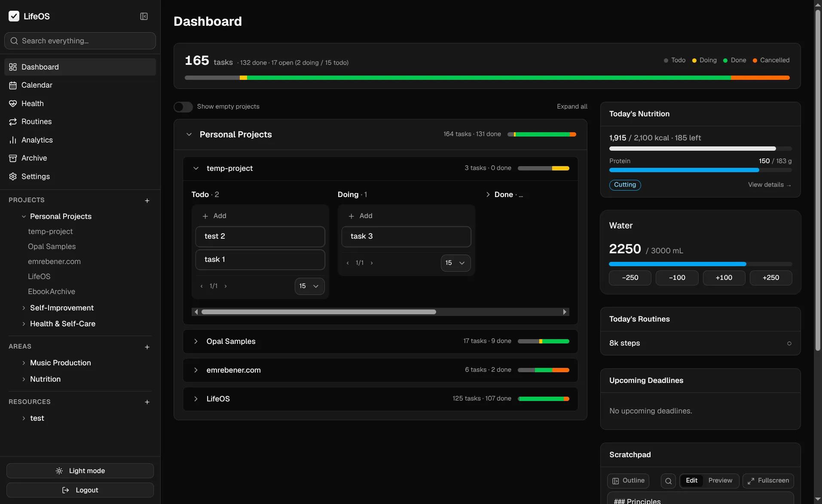Screen dimensions: 822x504
Task: Open Todo column page size dropdown
Action: tap(309, 286)
